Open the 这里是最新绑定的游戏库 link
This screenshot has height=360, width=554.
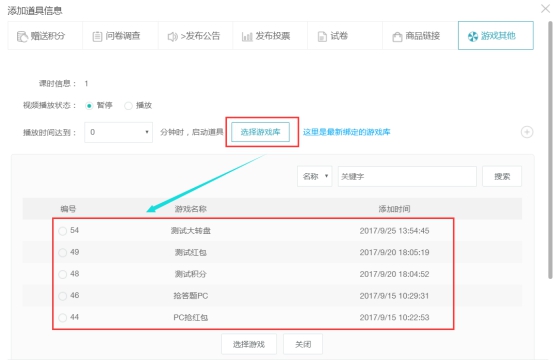tap(347, 132)
